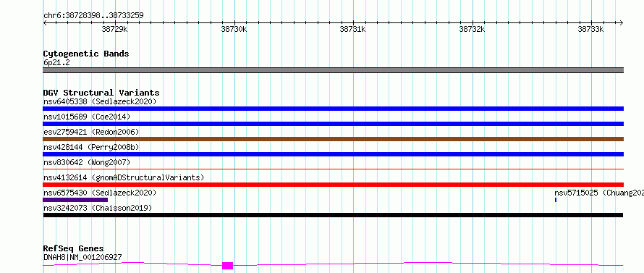Screen dimensions: 644x273
Task: Click nsv5715025 (Chuang) label
Action: (x=599, y=193)
